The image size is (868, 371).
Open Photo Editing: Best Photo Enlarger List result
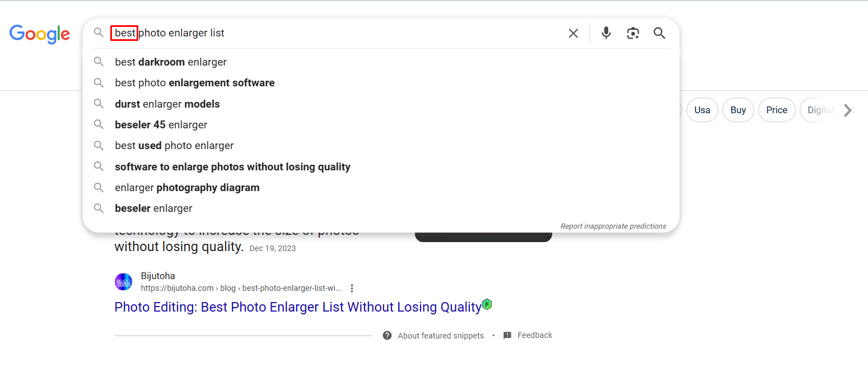[298, 307]
